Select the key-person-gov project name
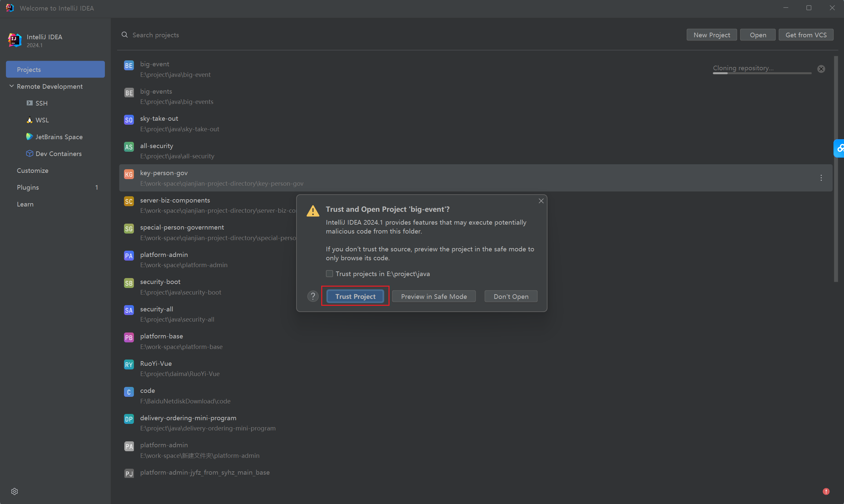This screenshot has width=844, height=504. click(164, 173)
